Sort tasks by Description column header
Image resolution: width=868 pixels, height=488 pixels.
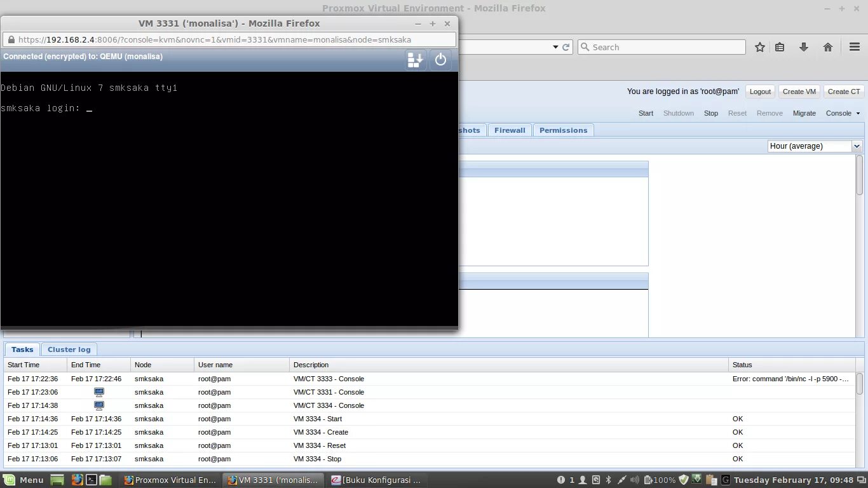(x=509, y=365)
